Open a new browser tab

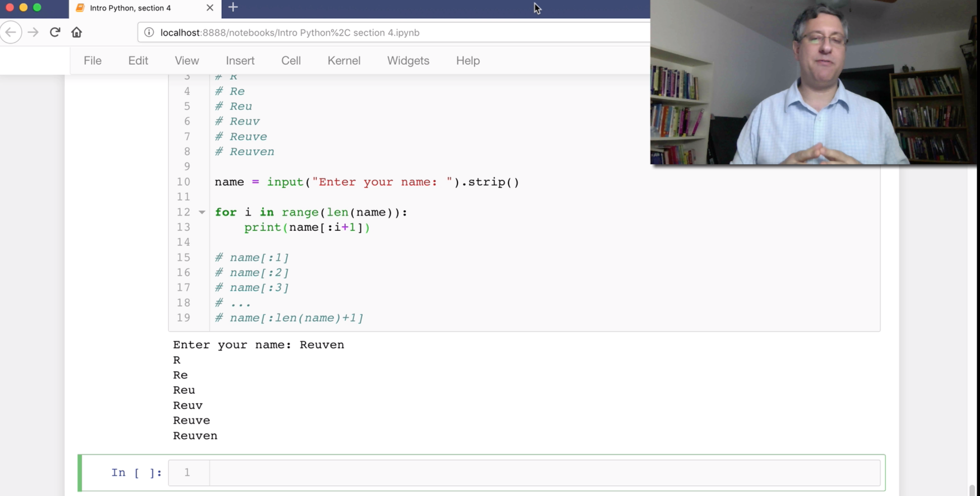click(233, 7)
